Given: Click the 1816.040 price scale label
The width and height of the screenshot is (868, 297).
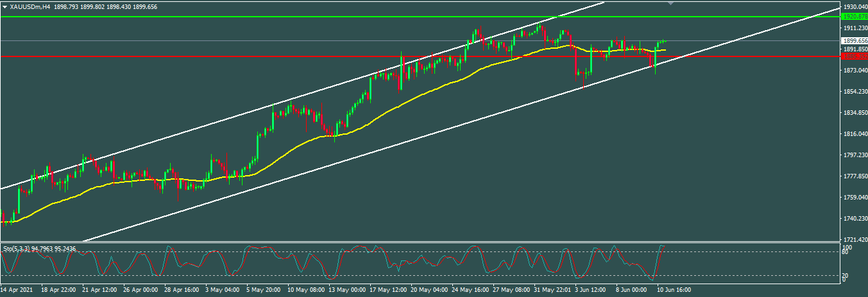Looking at the screenshot, I should (854, 134).
